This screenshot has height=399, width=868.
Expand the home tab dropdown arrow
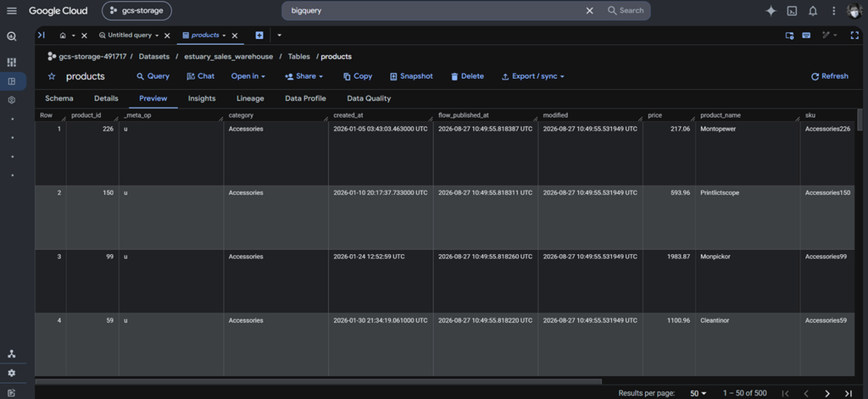[x=74, y=36]
